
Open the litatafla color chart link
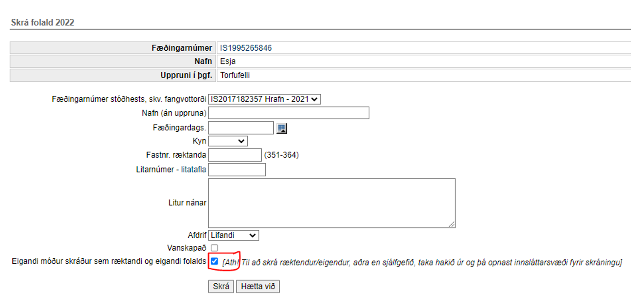click(x=194, y=170)
